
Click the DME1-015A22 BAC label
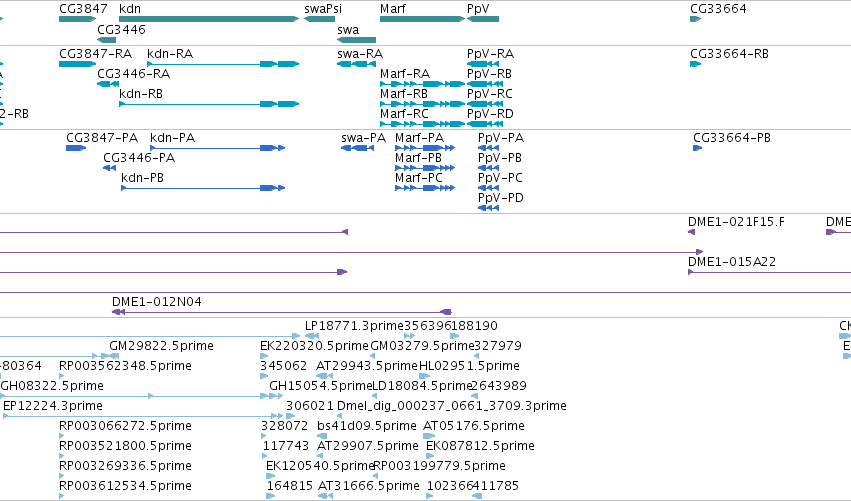(x=732, y=262)
